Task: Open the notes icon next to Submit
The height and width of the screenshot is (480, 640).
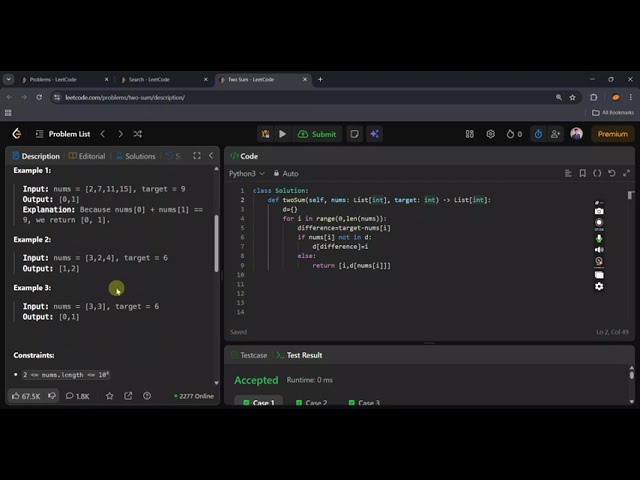Action: (354, 134)
